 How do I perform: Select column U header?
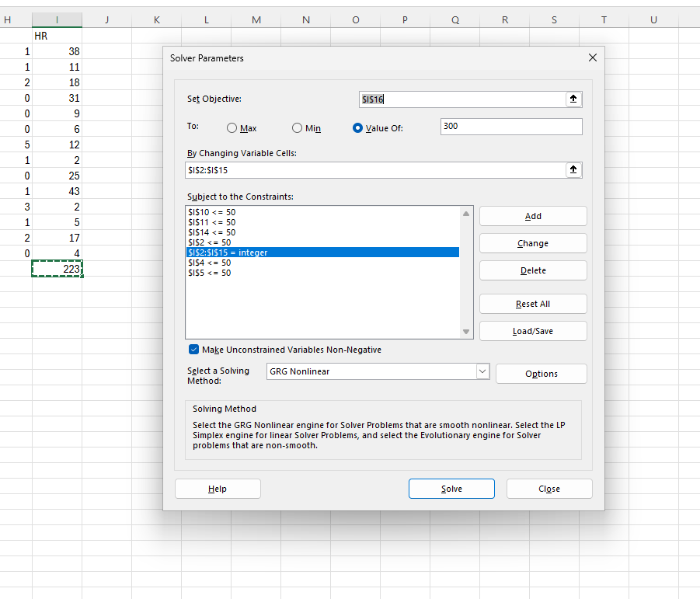(653, 19)
